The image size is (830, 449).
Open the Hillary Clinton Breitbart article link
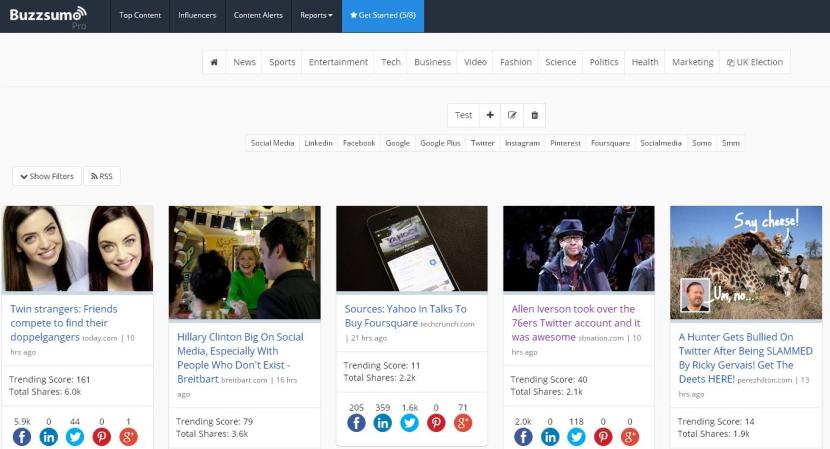tap(242, 351)
